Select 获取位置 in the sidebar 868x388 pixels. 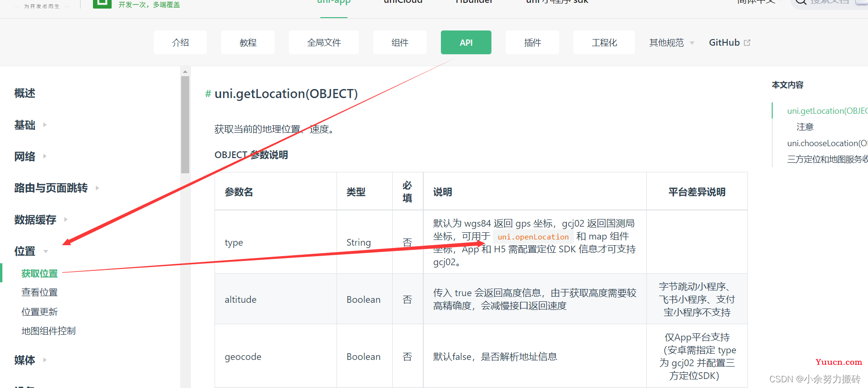pyautogui.click(x=40, y=273)
